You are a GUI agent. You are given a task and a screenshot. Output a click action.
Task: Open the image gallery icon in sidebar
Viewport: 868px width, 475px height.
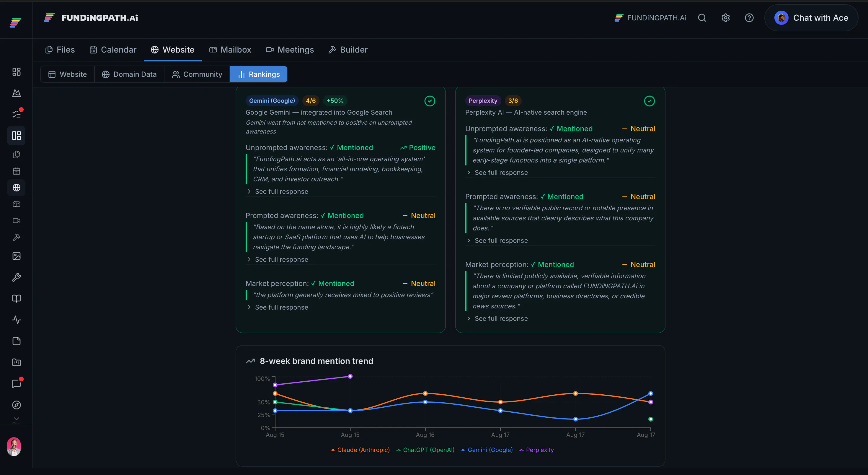[16, 256]
